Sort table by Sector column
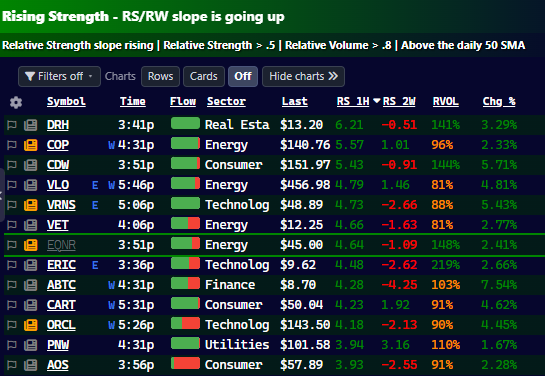This screenshot has width=545, height=376. point(226,101)
